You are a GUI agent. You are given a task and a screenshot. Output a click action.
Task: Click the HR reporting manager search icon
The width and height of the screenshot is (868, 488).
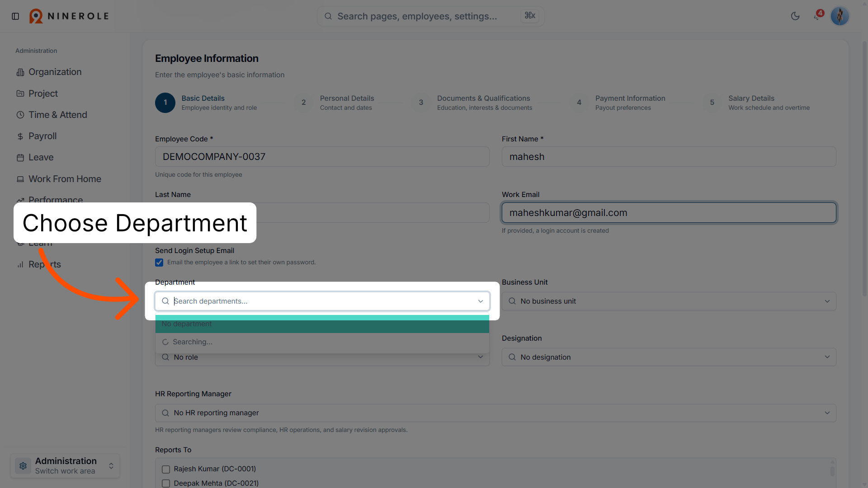165,413
